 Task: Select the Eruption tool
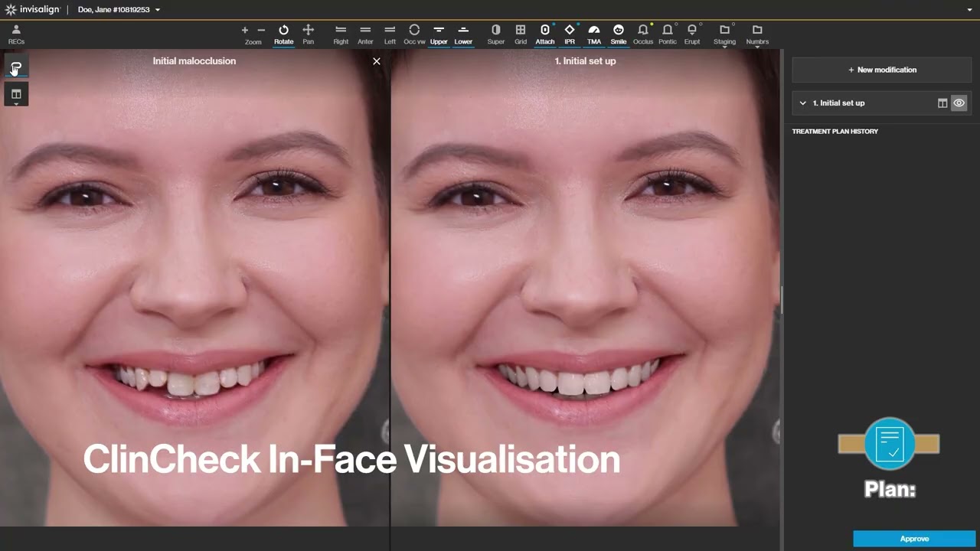click(692, 34)
